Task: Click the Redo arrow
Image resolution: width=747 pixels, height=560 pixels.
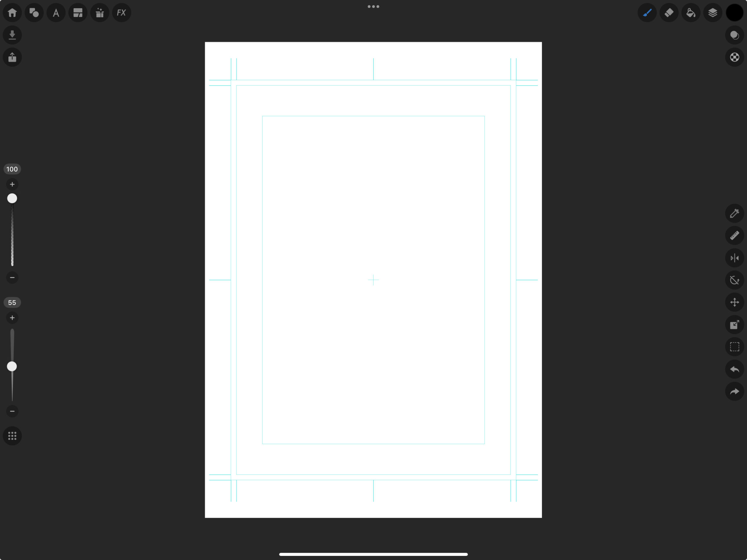Action: click(x=734, y=391)
